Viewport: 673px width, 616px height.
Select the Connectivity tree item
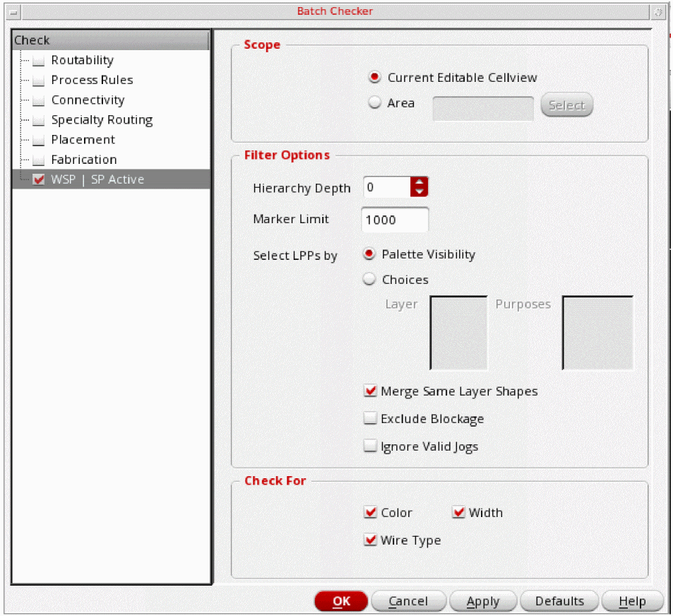[x=88, y=100]
